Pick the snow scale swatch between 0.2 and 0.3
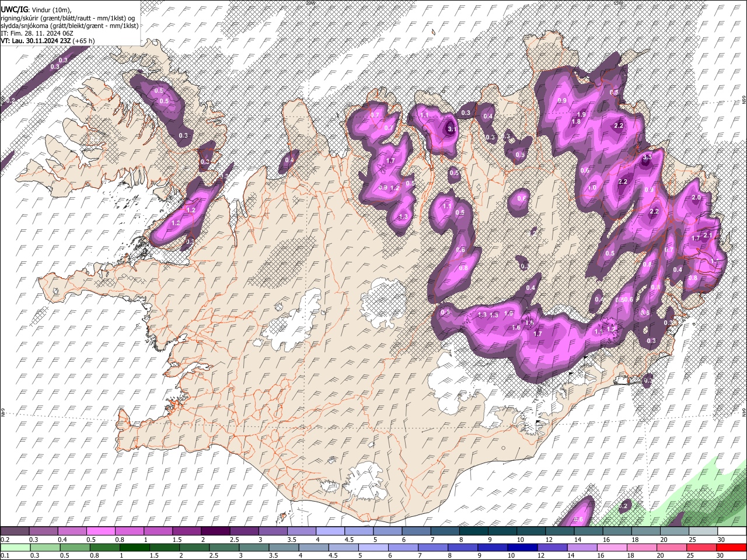Screen dimensions: 747x560 coord(15,531)
